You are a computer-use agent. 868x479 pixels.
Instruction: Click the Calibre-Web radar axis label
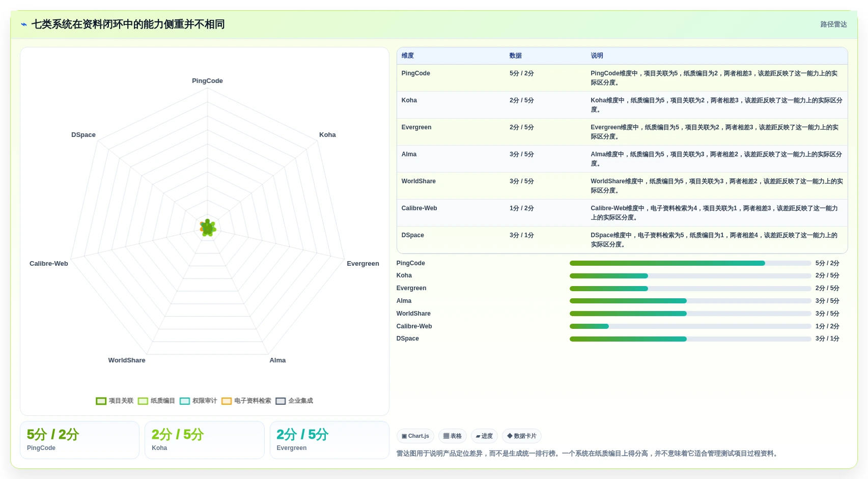pyautogui.click(x=49, y=264)
